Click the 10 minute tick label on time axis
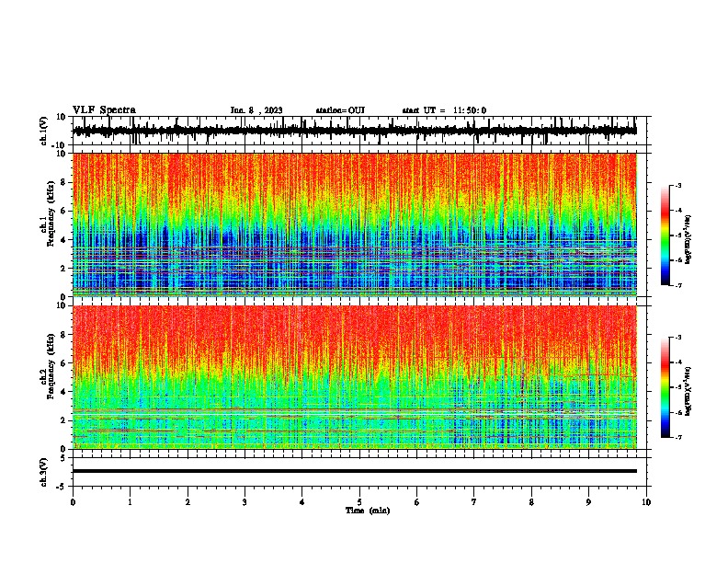The width and height of the screenshot is (728, 563). 646,502
